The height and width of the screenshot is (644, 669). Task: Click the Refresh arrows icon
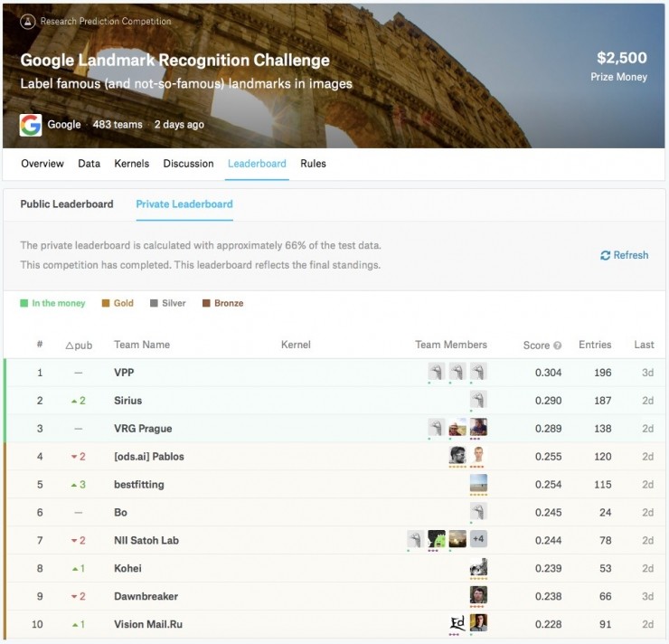605,255
